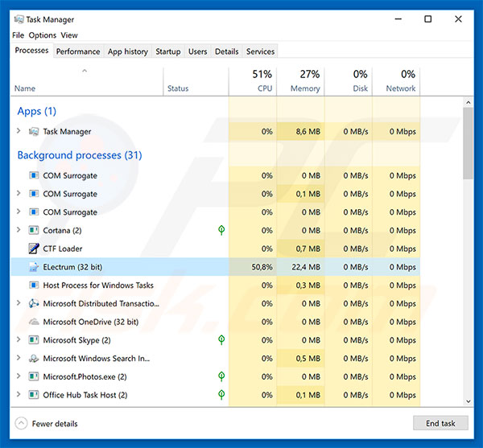Viewport: 483px width, 448px height.
Task: Click the 22,4 MB memory value
Action: click(x=306, y=267)
